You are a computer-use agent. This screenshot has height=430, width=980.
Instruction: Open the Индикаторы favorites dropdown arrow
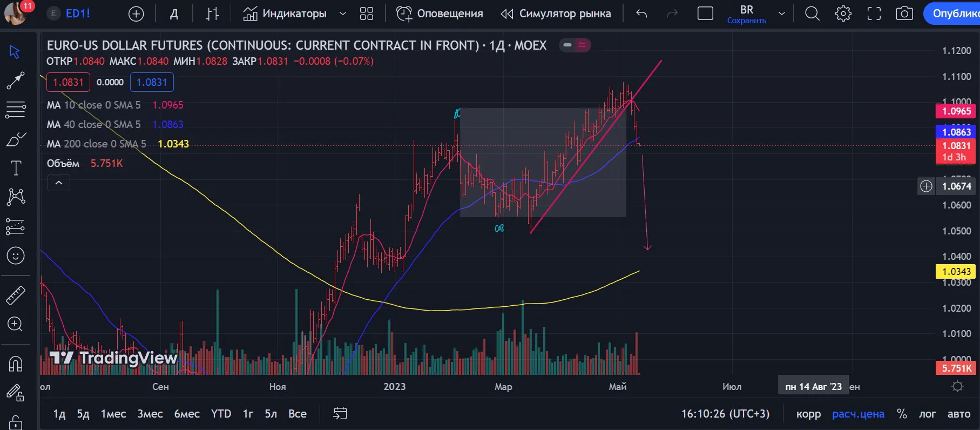tap(342, 14)
